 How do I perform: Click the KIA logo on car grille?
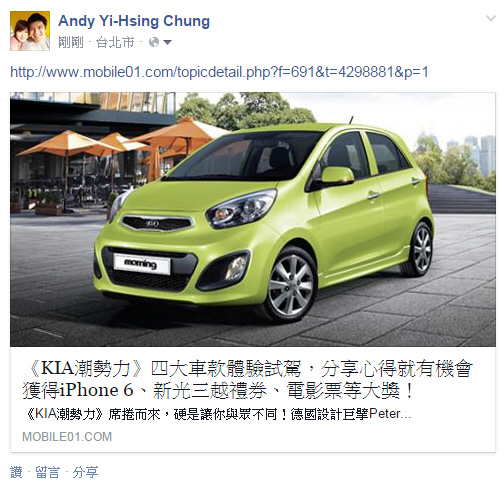[152, 224]
